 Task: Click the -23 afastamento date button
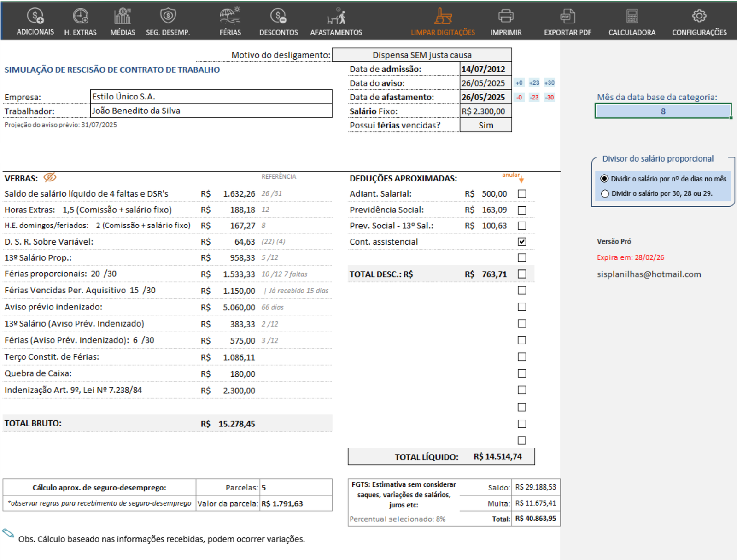[534, 97]
